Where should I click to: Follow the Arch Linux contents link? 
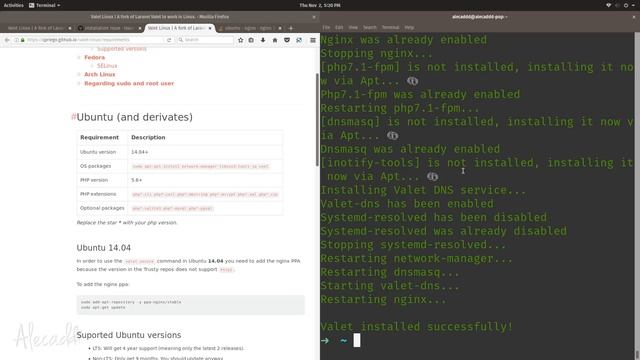tap(100, 74)
